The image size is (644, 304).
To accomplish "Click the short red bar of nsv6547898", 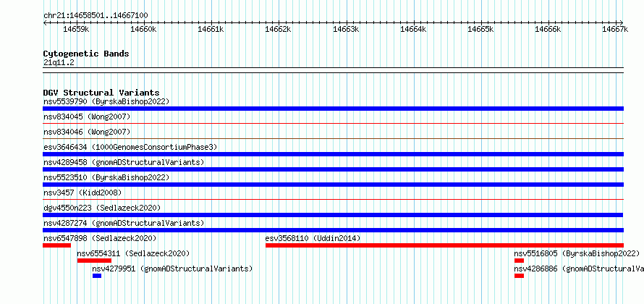I will tap(56, 245).
